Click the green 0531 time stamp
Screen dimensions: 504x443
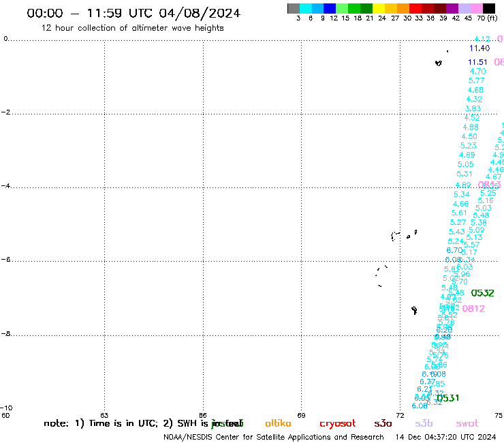(x=447, y=398)
